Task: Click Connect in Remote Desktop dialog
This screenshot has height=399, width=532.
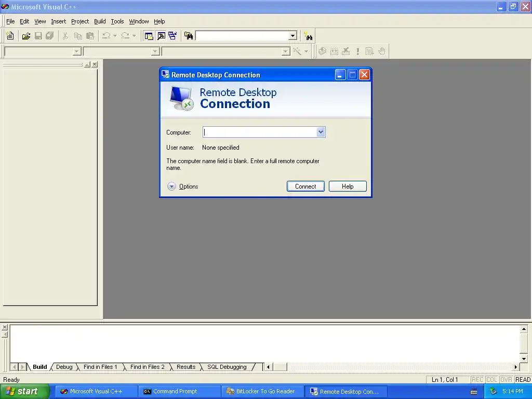Action: point(305,187)
